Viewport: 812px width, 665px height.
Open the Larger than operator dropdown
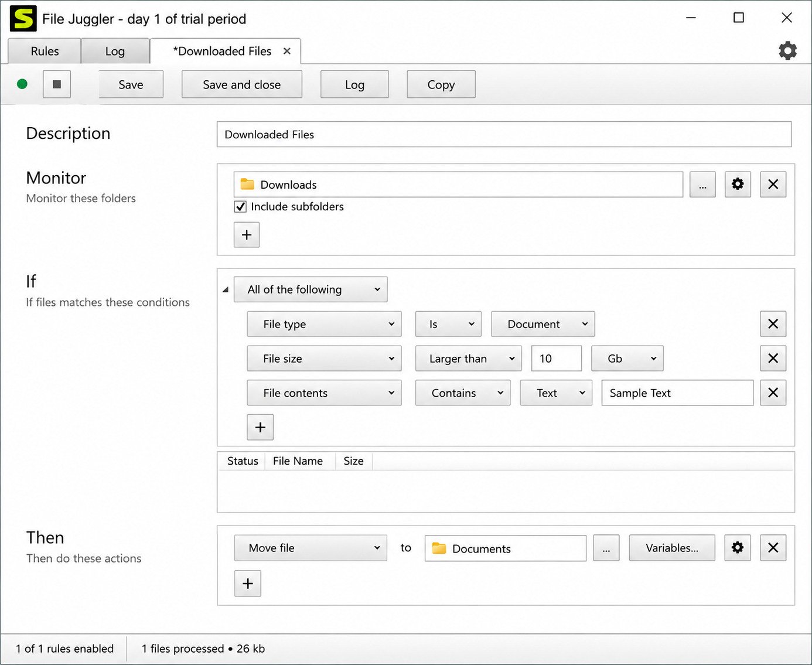pyautogui.click(x=469, y=359)
